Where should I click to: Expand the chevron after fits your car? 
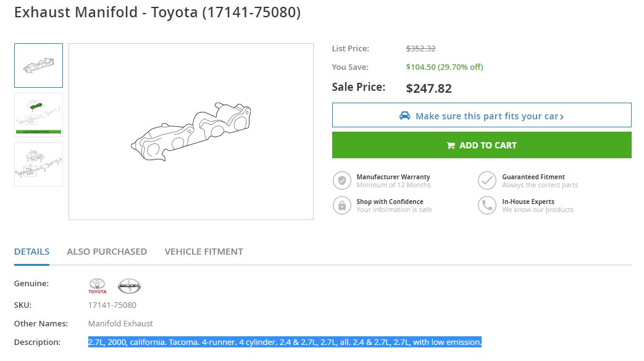(562, 117)
